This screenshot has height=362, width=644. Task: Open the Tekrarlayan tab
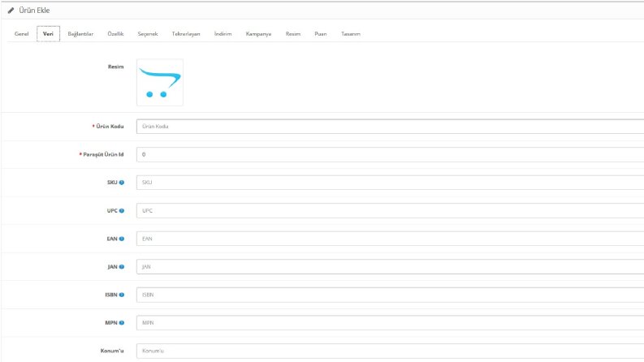coord(186,34)
